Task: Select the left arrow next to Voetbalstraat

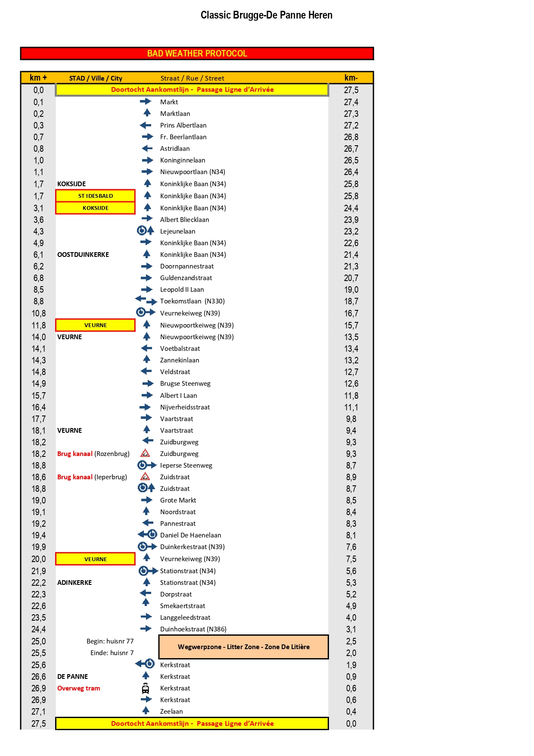Action: (x=146, y=348)
